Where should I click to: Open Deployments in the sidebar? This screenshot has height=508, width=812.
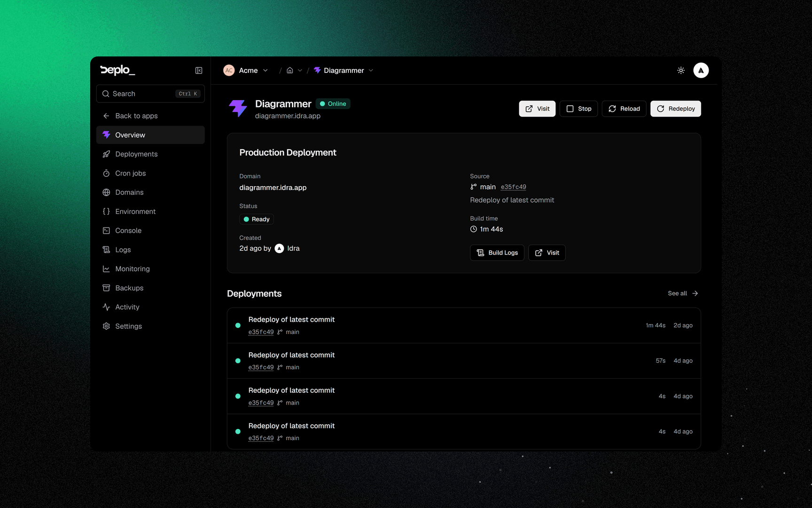coord(150,154)
